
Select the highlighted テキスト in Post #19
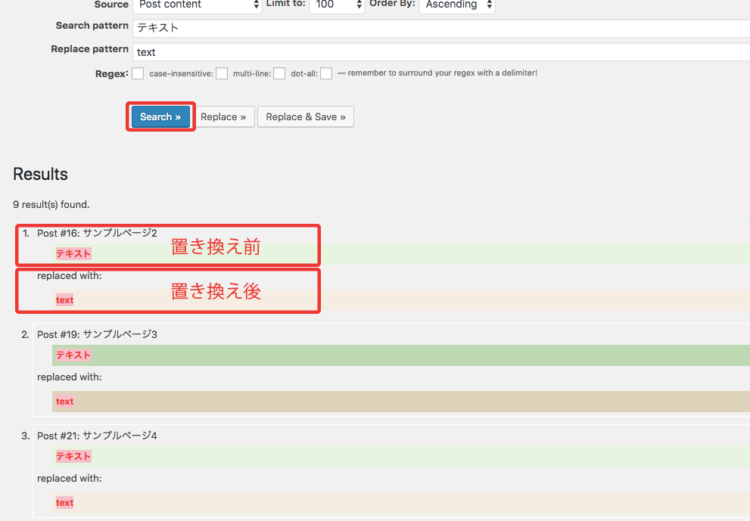[73, 355]
